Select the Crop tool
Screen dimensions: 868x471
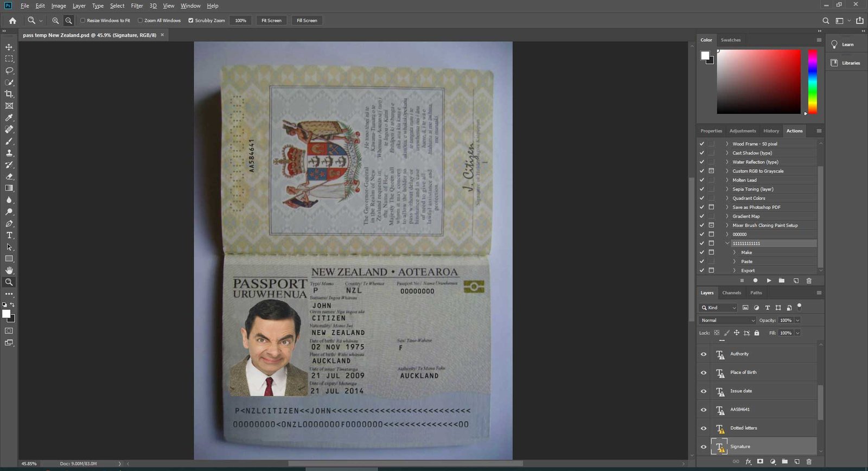click(x=9, y=94)
